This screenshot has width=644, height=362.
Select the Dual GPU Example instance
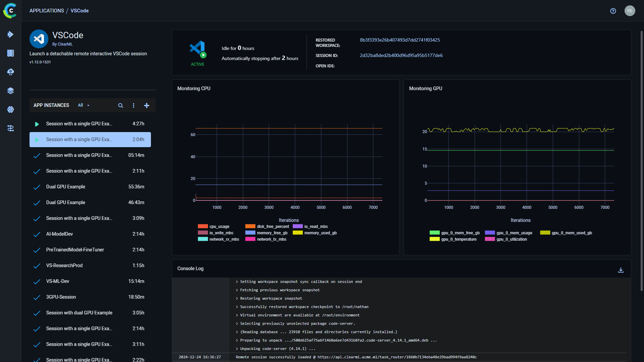coord(66,187)
